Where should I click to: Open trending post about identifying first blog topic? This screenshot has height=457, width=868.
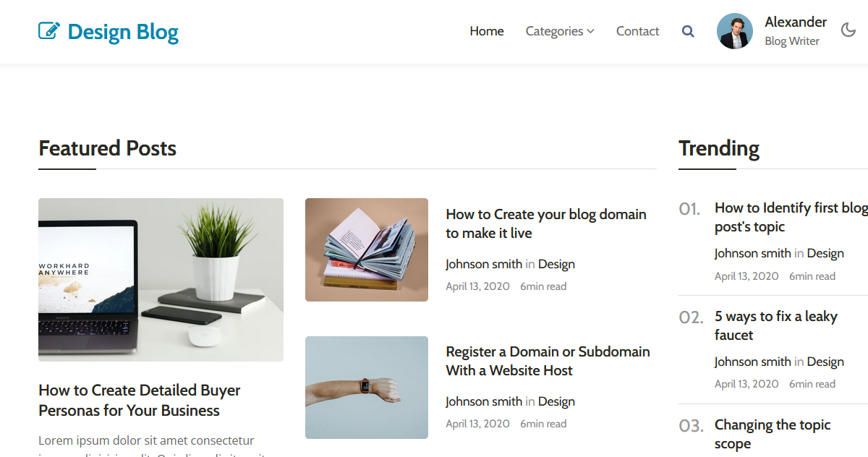click(790, 217)
